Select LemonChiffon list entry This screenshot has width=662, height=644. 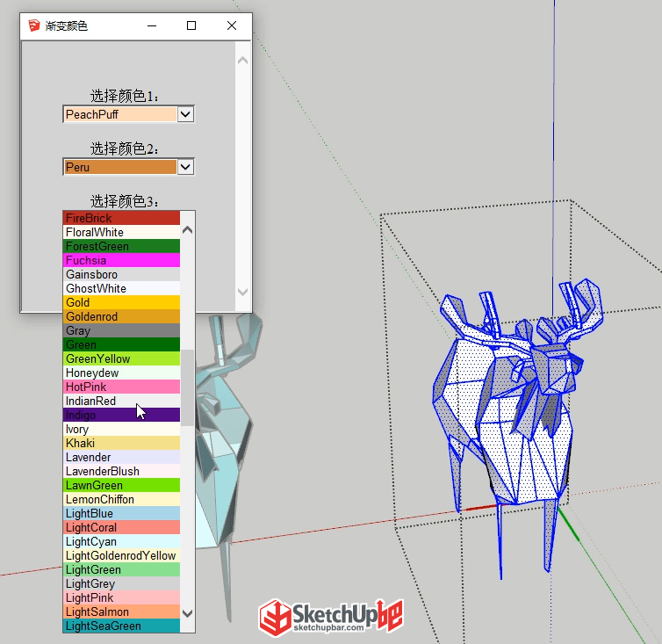click(121, 499)
